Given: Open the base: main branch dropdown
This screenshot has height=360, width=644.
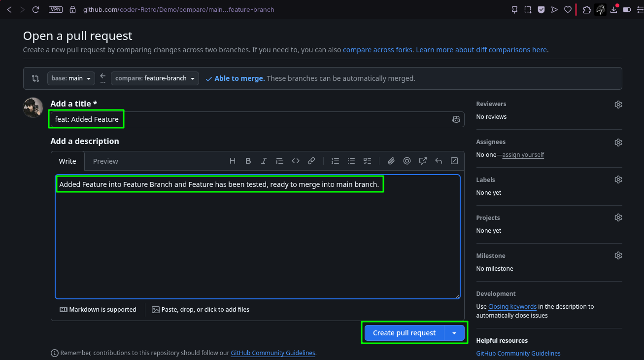Looking at the screenshot, I should [x=71, y=78].
